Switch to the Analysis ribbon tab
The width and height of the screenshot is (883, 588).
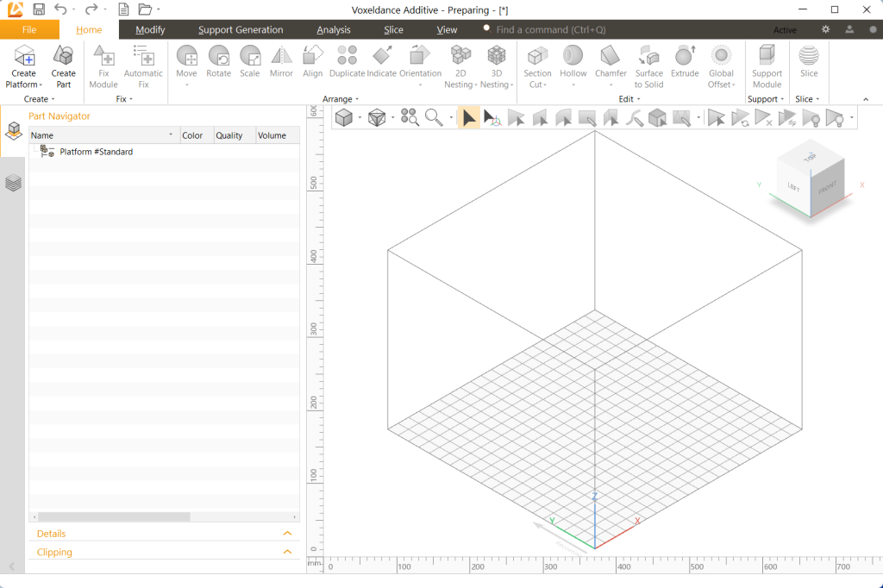coord(334,30)
